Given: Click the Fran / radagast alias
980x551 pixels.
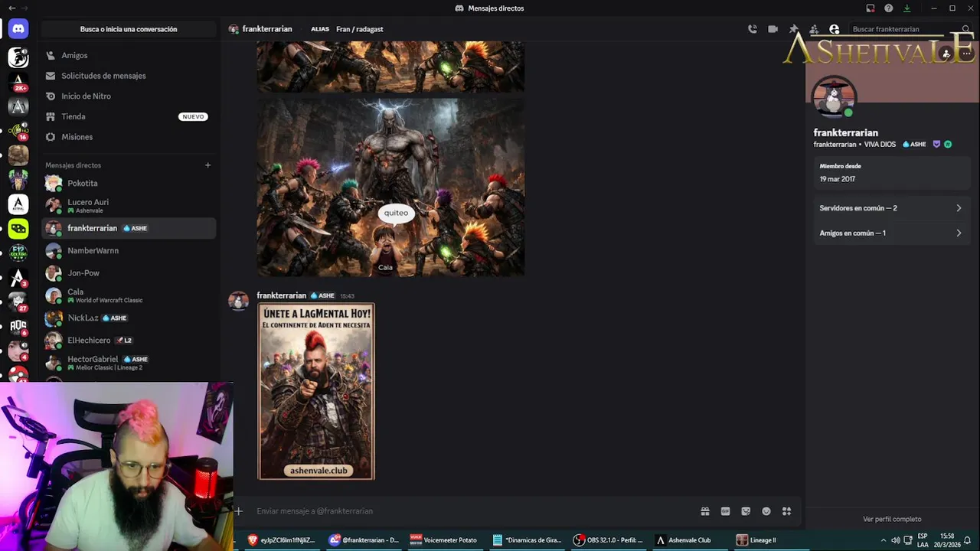Looking at the screenshot, I should point(359,29).
